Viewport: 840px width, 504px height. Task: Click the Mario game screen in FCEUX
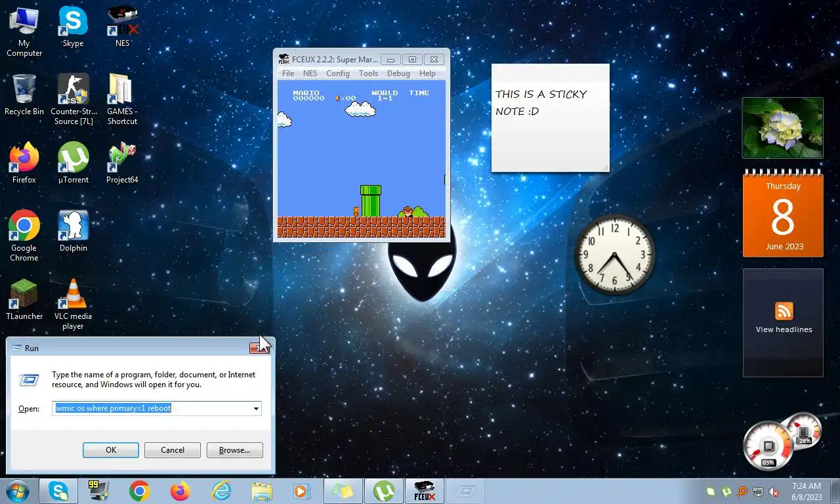pyautogui.click(x=361, y=158)
